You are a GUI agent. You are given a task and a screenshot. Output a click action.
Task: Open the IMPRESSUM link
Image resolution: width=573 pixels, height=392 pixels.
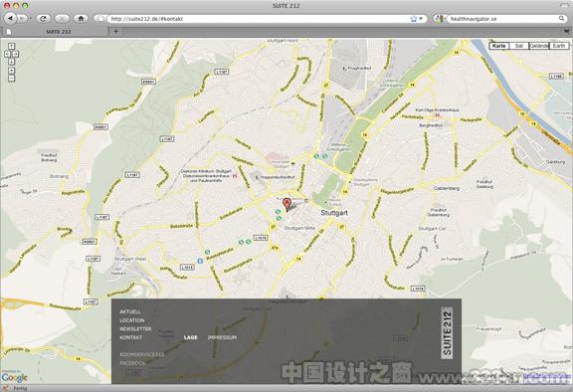[x=222, y=337]
